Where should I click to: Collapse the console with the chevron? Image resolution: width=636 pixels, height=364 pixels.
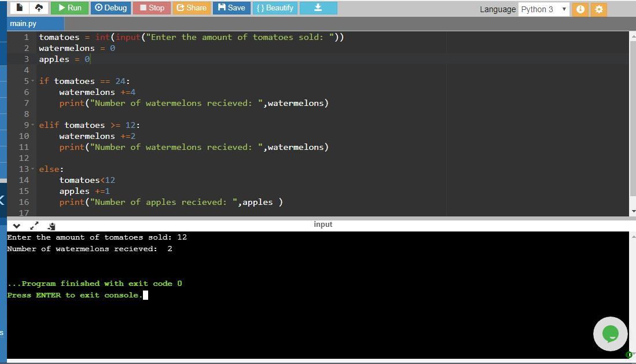click(16, 226)
